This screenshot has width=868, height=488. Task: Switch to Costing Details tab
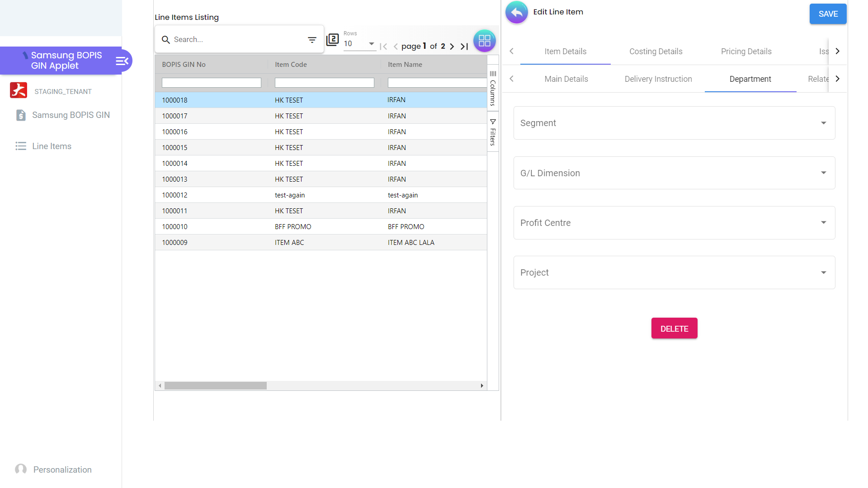point(656,52)
